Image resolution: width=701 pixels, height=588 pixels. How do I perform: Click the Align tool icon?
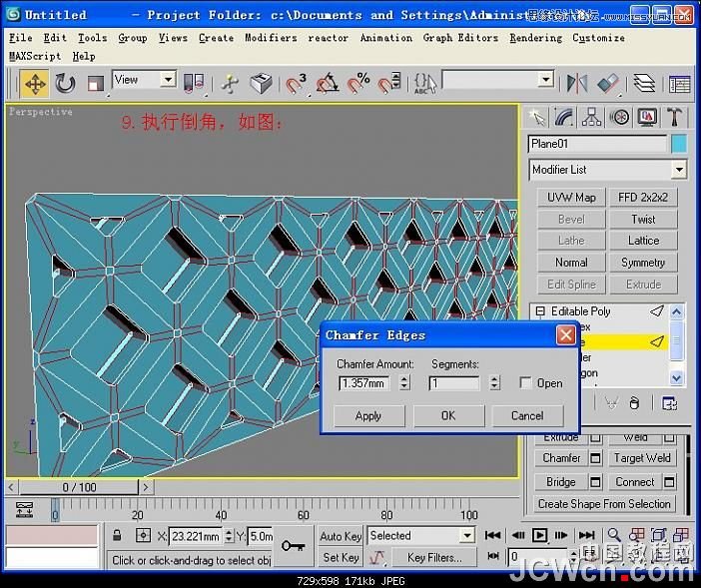[x=608, y=84]
